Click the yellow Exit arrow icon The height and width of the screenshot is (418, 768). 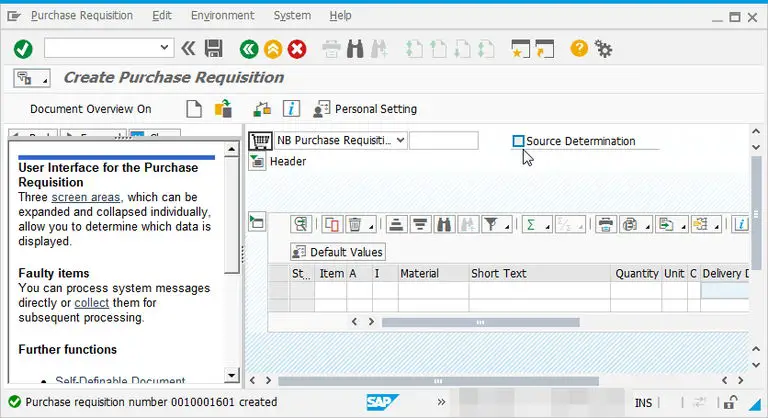(x=273, y=49)
